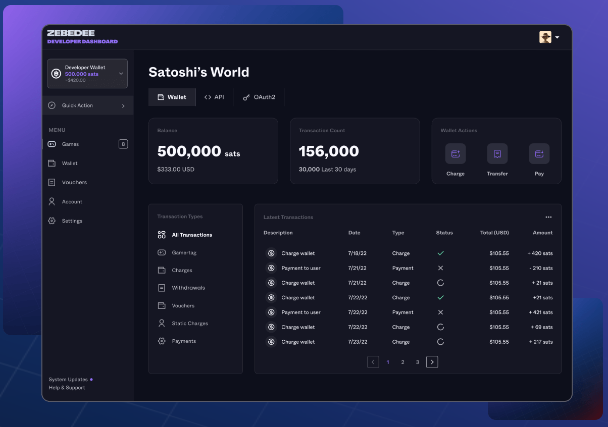Viewport: 608px width, 427px height.
Task: Switch to the API tab
Action: click(214, 97)
